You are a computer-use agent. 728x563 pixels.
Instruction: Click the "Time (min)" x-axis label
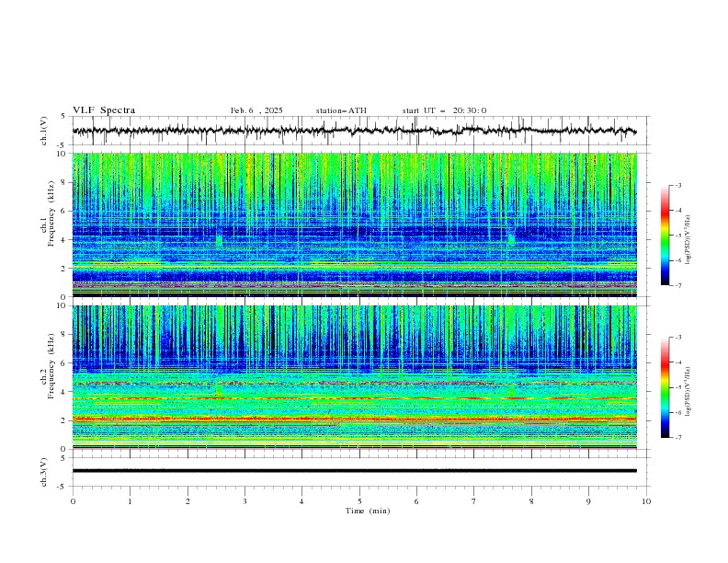368,511
